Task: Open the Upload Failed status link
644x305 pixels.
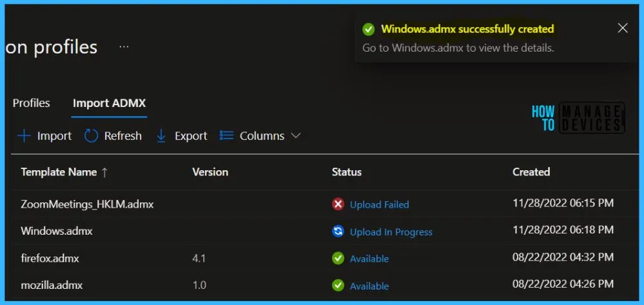Action: 379,204
